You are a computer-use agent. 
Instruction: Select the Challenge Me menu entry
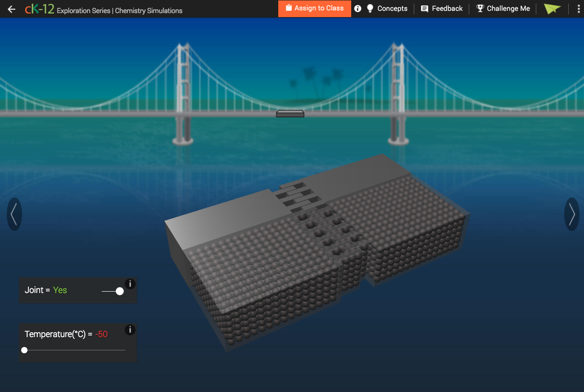tap(508, 9)
